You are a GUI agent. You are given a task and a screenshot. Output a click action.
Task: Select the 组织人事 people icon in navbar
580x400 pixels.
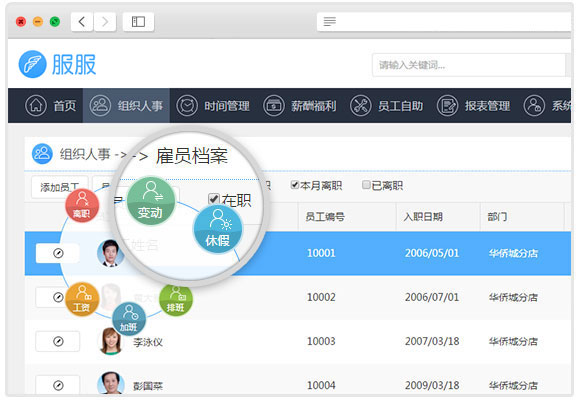pos(100,105)
